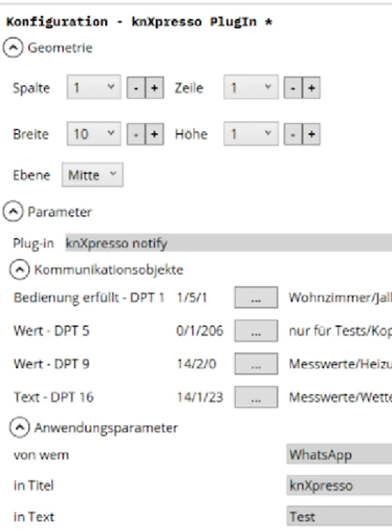
Task: Click the 'von wem' field containing WhatsApp
Action: pos(339,455)
